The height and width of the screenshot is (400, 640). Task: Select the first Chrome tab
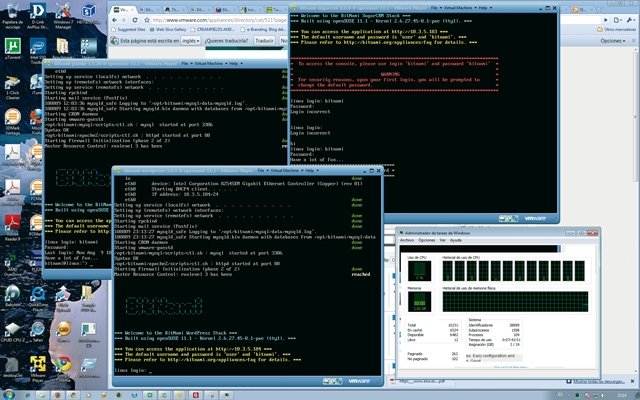click(x=124, y=9)
